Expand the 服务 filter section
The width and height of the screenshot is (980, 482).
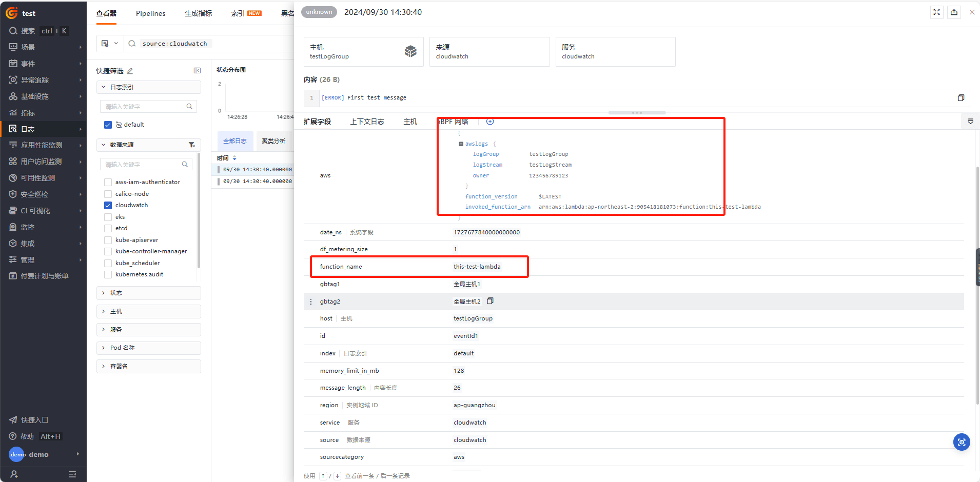148,330
